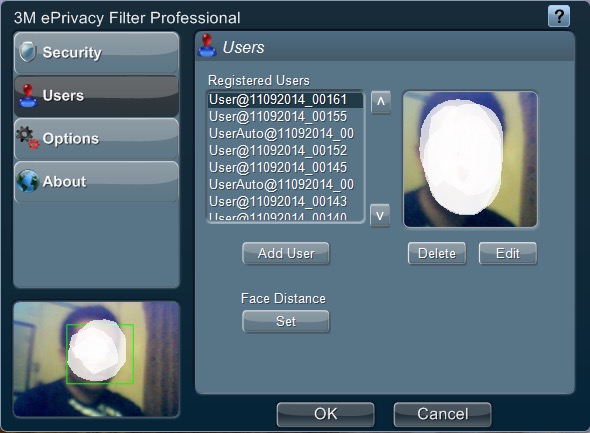Edit the selected registered user
Image resolution: width=590 pixels, height=433 pixels.
508,253
